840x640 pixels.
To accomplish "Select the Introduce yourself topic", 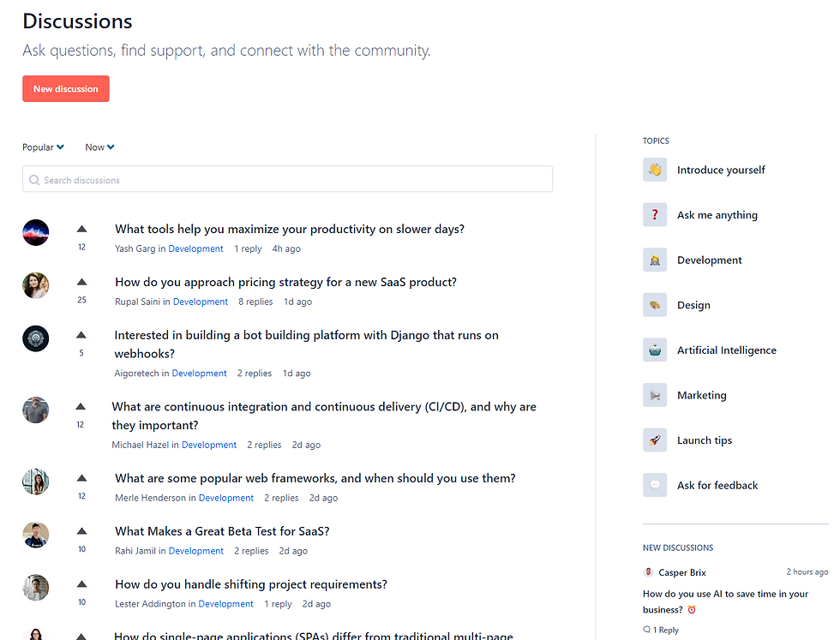I will pyautogui.click(x=721, y=170).
